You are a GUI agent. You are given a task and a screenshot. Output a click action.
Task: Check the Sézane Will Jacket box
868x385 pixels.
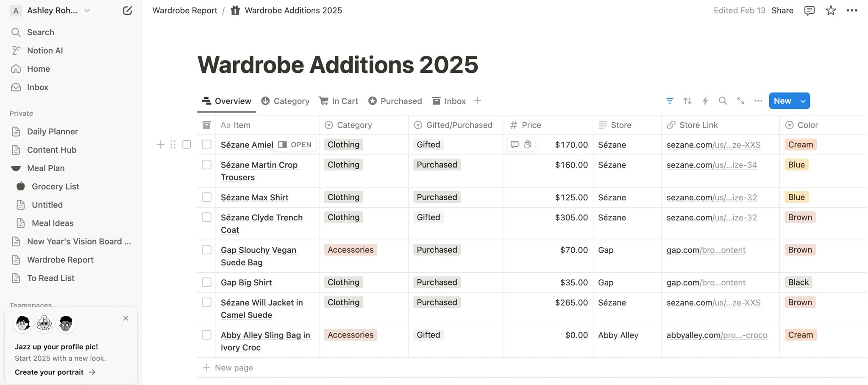coord(206,302)
